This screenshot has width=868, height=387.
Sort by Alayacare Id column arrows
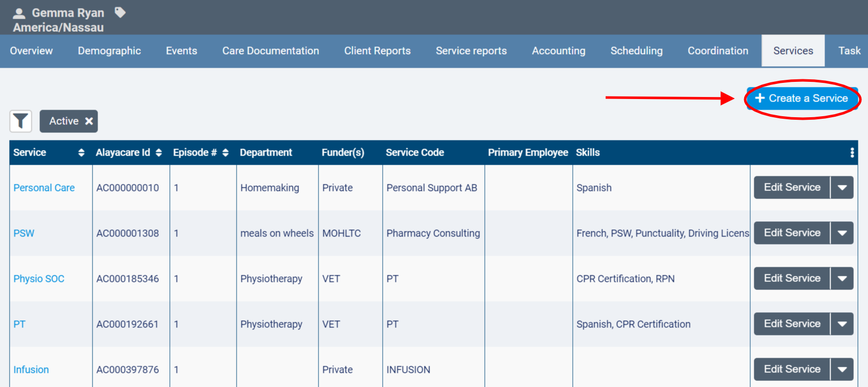click(159, 153)
